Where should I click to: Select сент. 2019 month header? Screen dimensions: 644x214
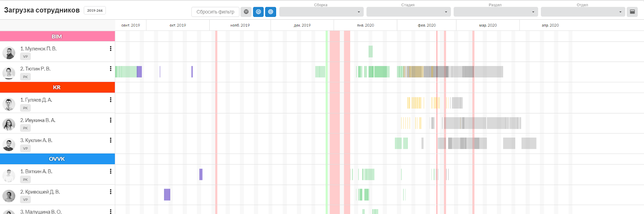131,25
